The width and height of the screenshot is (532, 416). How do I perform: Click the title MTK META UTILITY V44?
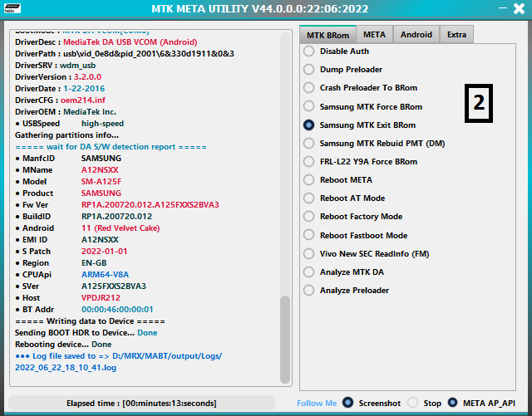click(260, 8)
